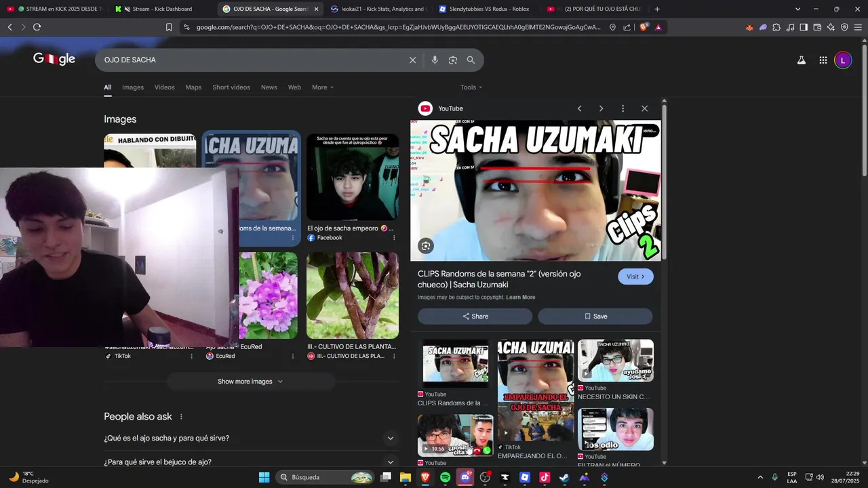
Task: Bookmark this page via the address bar icon
Action: click(x=169, y=27)
